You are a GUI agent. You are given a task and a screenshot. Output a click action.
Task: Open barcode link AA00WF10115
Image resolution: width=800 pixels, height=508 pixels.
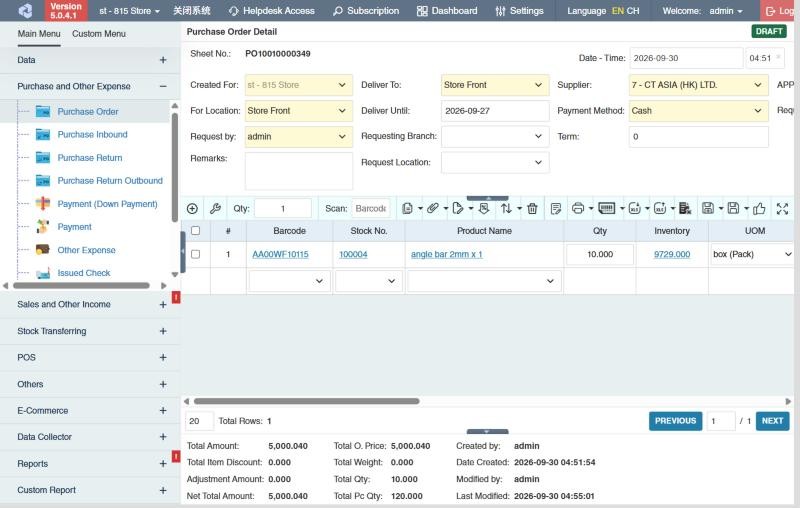point(280,254)
